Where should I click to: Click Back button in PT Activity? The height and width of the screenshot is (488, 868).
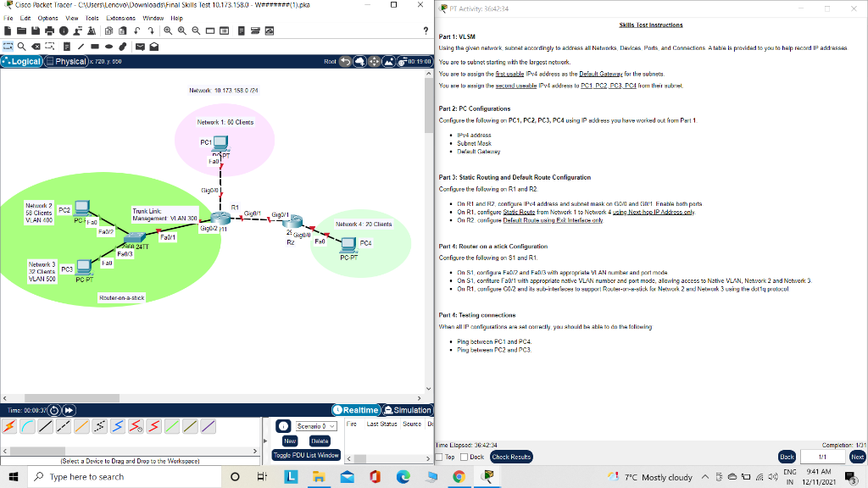(787, 457)
